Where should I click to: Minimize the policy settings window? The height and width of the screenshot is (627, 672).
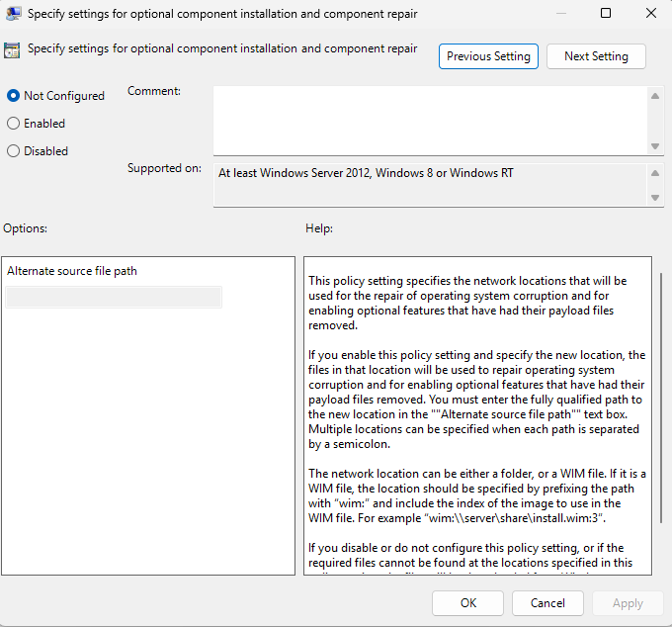pos(560,13)
